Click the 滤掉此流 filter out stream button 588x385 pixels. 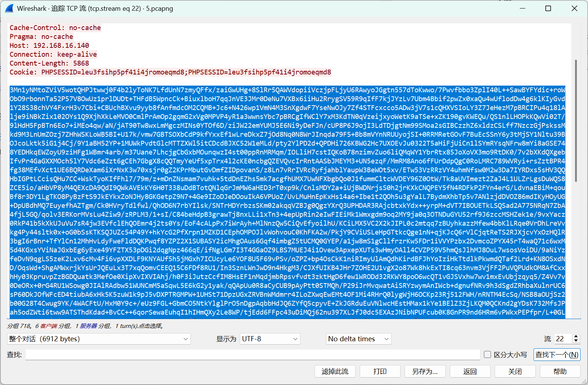(335, 371)
